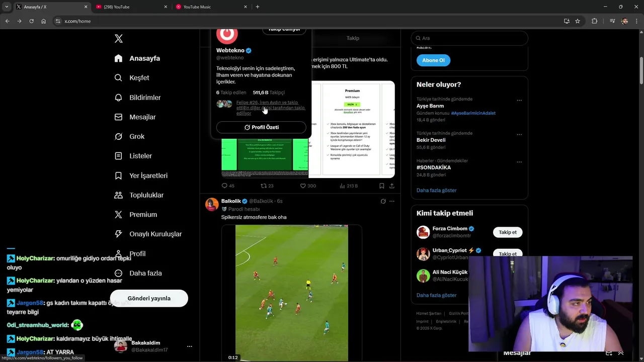Click #AyseBarimicinAdalet hashtag link

(x=473, y=113)
